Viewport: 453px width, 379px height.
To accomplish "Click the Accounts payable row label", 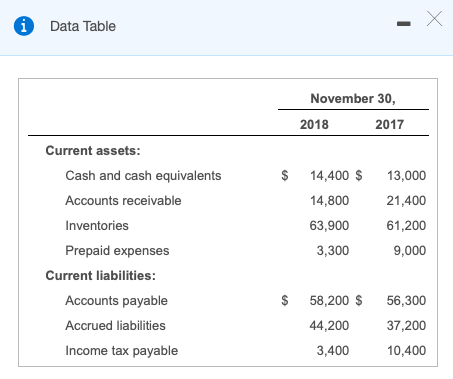I will point(116,301).
